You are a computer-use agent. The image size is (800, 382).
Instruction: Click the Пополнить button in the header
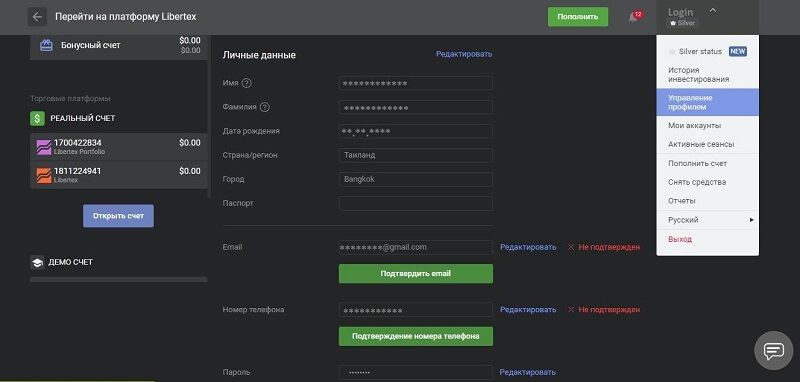pyautogui.click(x=578, y=17)
